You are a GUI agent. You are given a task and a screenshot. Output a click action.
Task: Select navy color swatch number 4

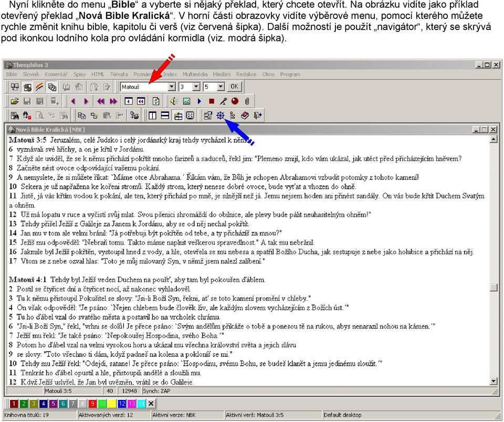[44, 404]
